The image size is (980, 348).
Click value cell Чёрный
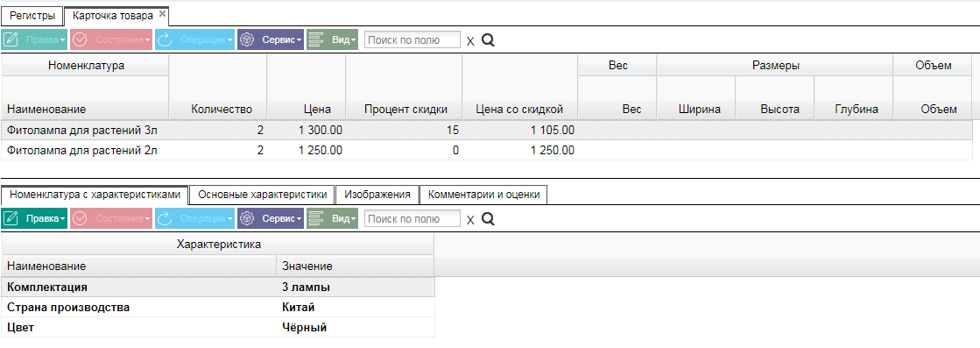point(355,327)
